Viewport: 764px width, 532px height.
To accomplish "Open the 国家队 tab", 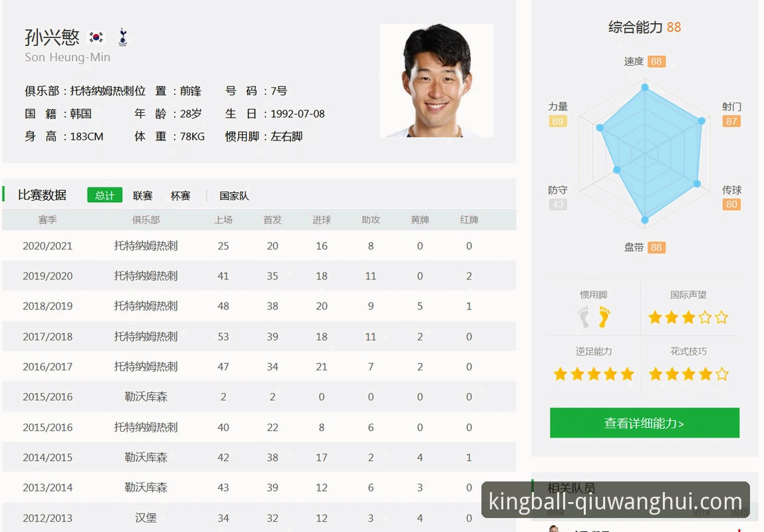I will point(234,196).
